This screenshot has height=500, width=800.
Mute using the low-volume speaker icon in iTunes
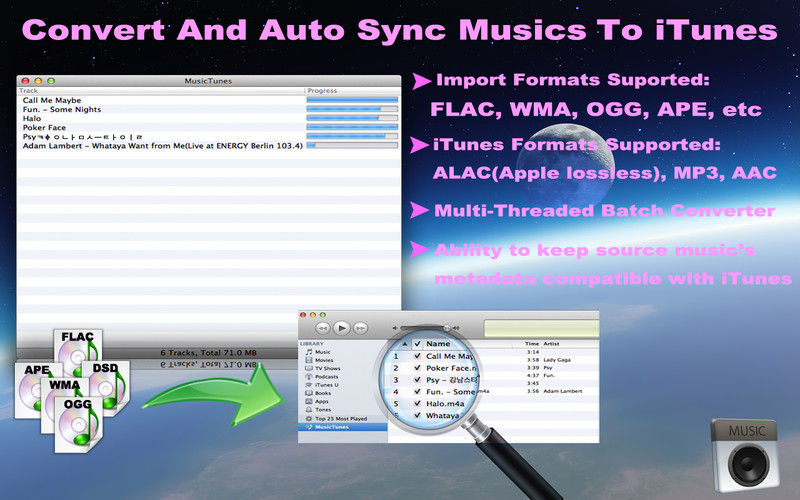[394, 328]
